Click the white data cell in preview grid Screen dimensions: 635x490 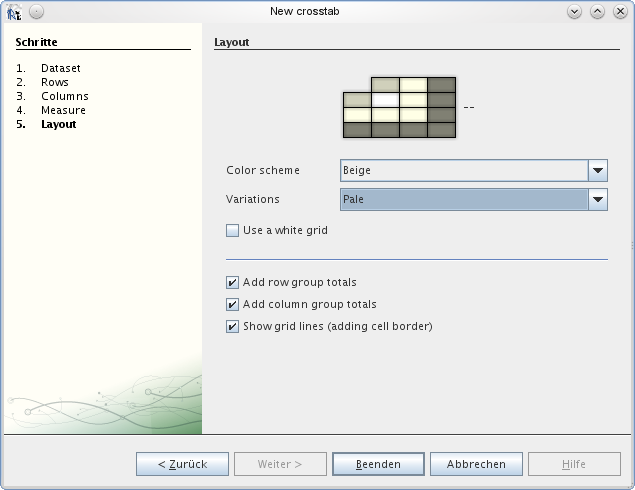[x=385, y=100]
